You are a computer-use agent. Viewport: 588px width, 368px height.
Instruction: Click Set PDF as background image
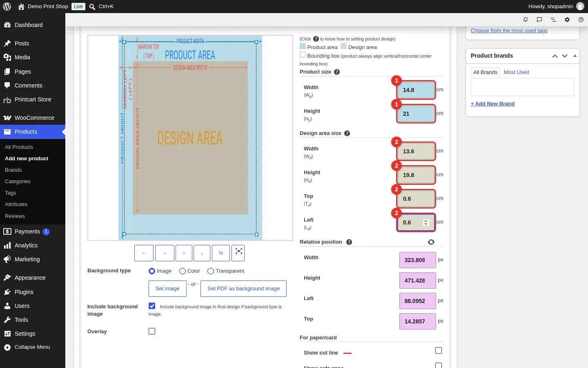click(x=243, y=289)
